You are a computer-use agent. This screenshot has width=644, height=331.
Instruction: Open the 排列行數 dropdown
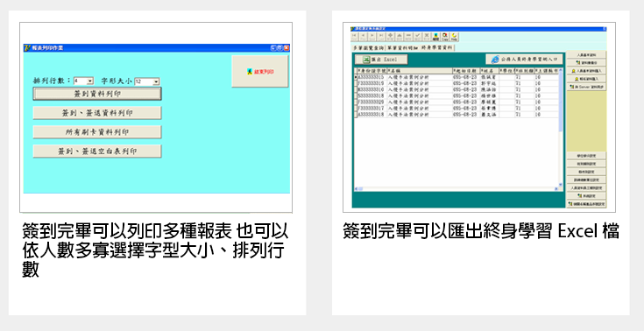[84, 81]
